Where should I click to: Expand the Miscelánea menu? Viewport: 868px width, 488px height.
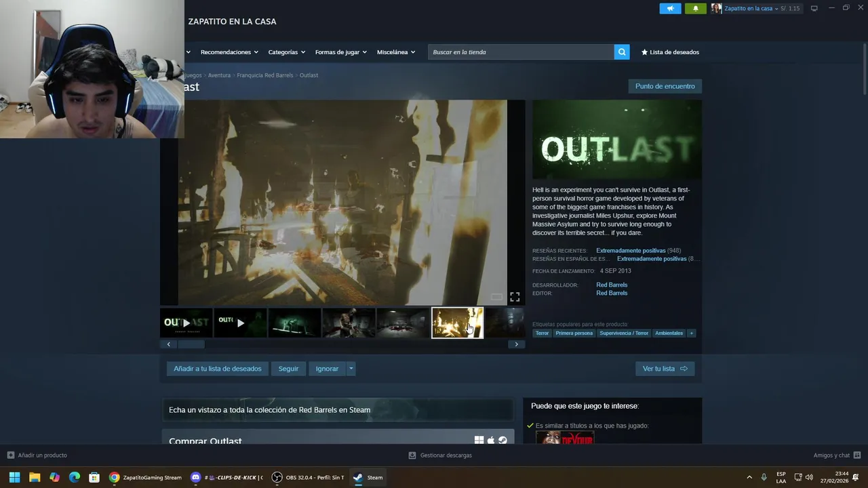tap(395, 52)
